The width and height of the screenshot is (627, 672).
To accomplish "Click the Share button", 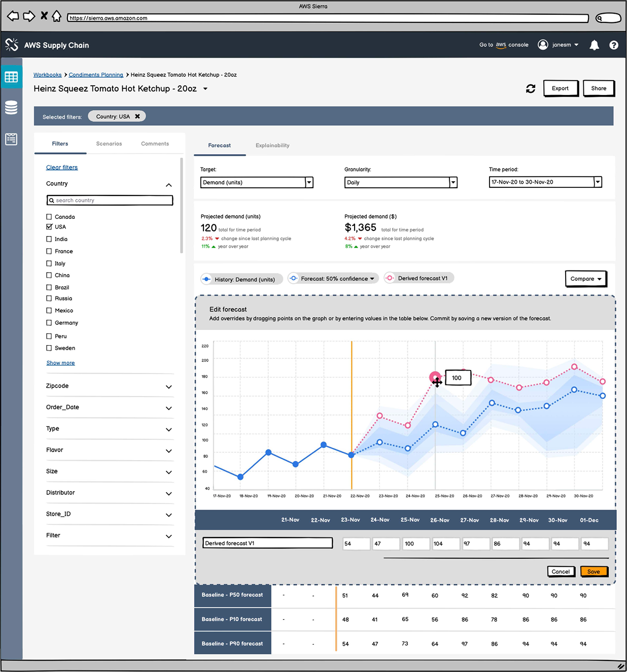I will pyautogui.click(x=599, y=88).
